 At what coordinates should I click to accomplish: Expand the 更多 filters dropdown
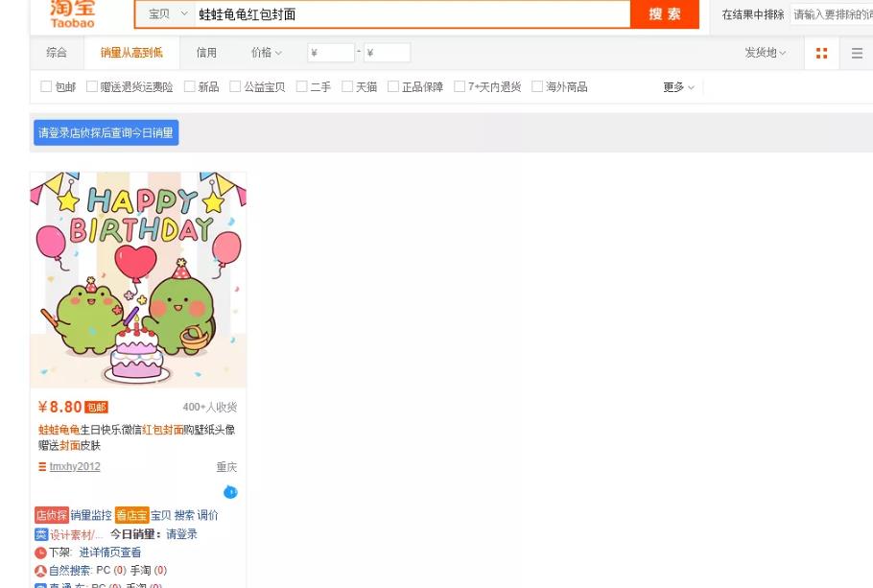[678, 87]
